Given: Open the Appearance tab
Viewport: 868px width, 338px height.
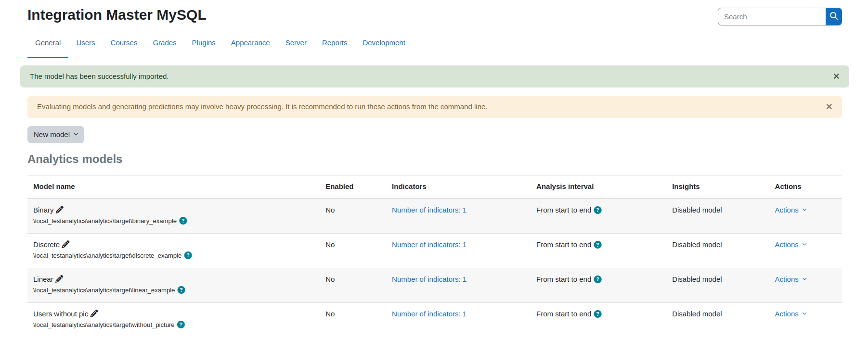Looking at the screenshot, I should (250, 43).
